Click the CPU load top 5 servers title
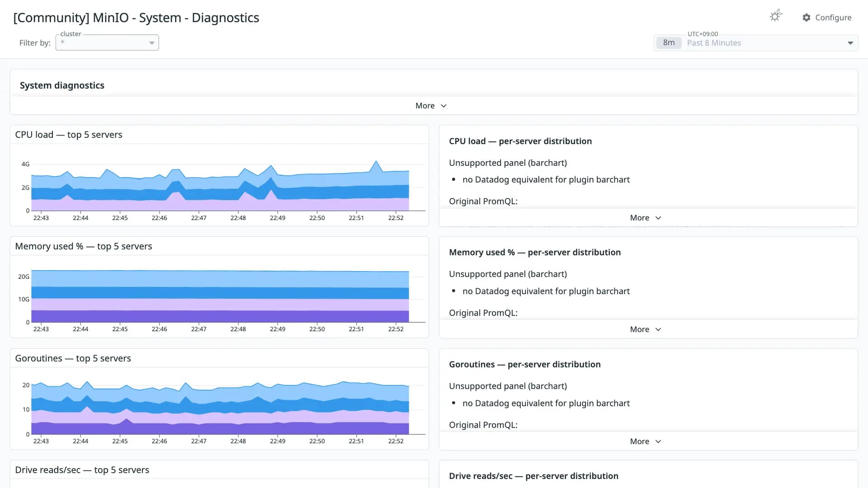868x488 pixels. click(69, 135)
